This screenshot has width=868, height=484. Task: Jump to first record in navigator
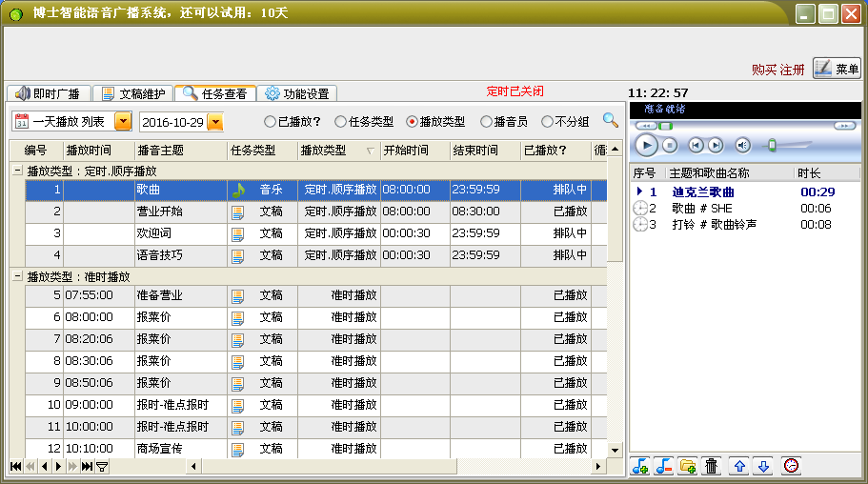click(16, 466)
